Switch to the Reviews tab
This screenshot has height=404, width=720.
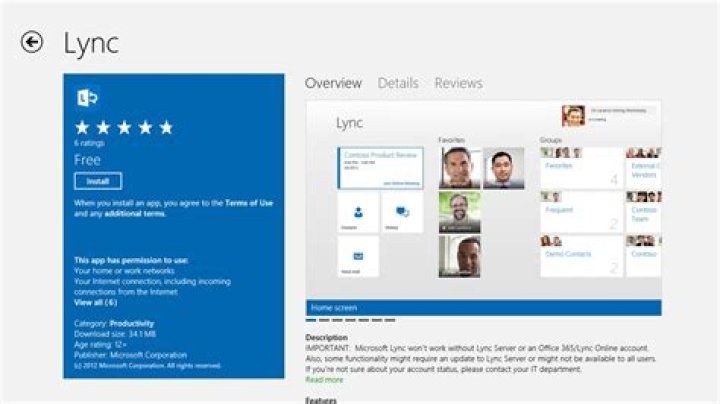pos(459,83)
